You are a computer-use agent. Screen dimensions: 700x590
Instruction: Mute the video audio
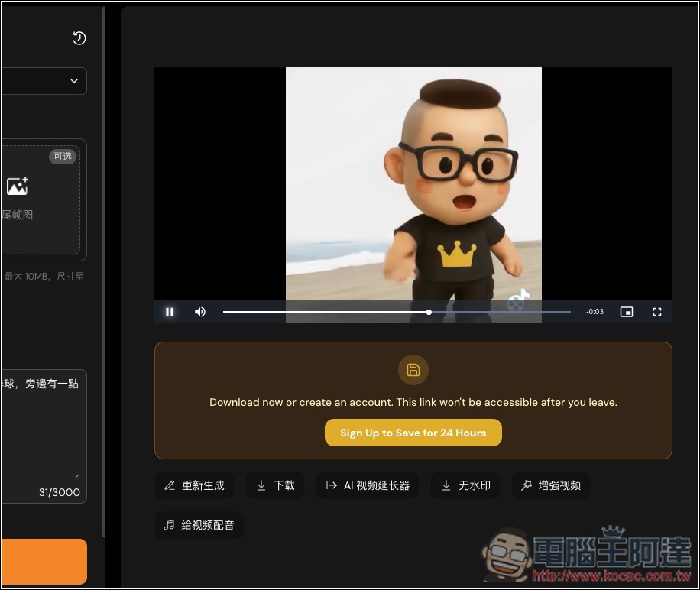[199, 312]
